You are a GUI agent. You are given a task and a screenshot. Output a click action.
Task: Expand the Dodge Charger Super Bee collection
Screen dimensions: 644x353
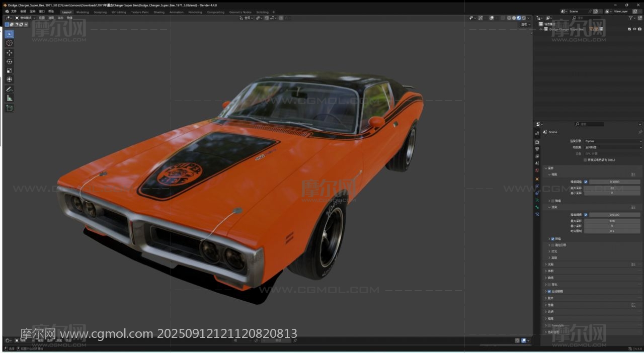pyautogui.click(x=541, y=29)
